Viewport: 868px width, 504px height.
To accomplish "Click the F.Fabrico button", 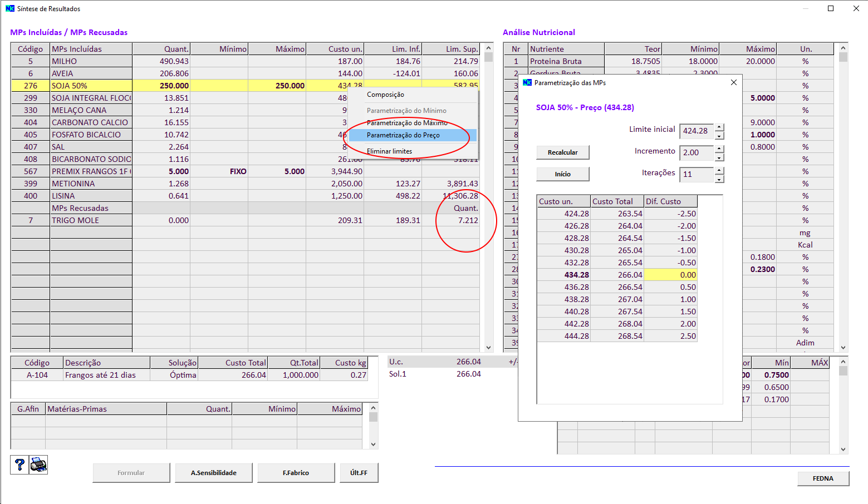I will tap(296, 473).
